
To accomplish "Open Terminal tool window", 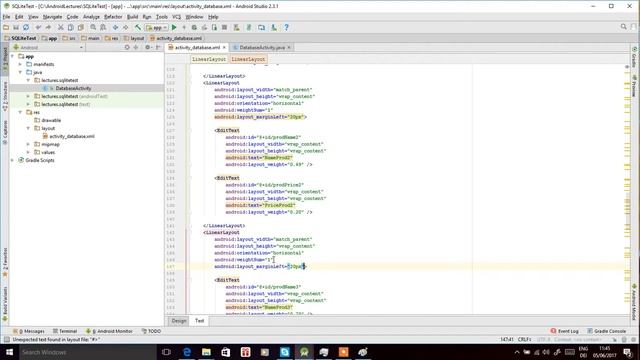I will [64, 331].
